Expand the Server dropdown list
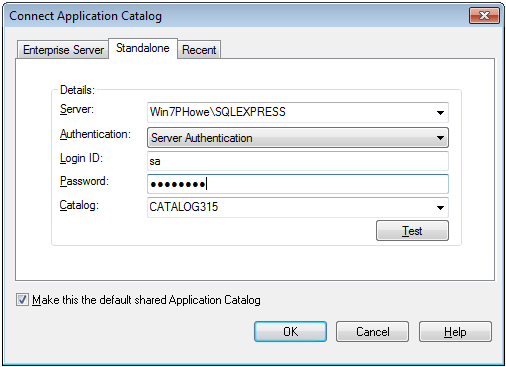Image resolution: width=506 pixels, height=367 pixels. [x=440, y=112]
